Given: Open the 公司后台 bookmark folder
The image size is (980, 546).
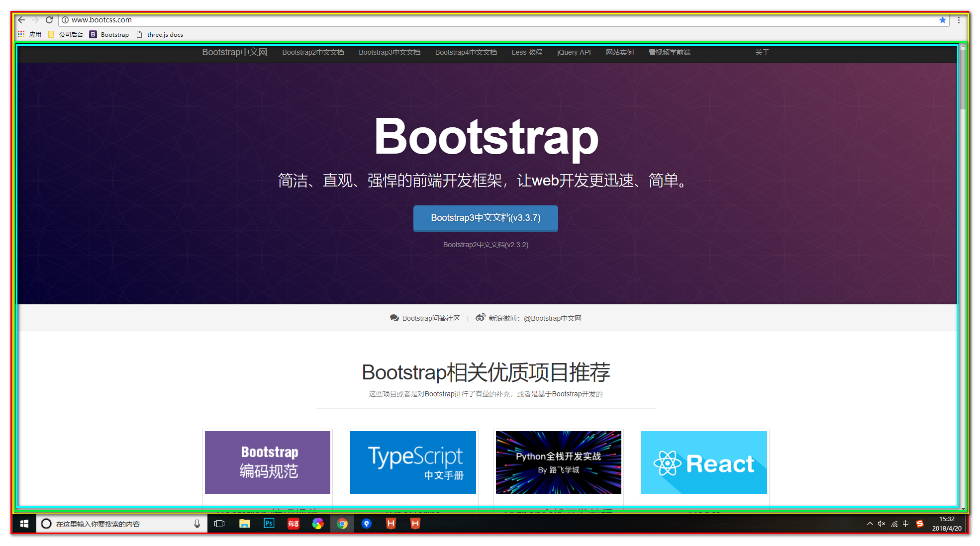Looking at the screenshot, I should pos(66,34).
